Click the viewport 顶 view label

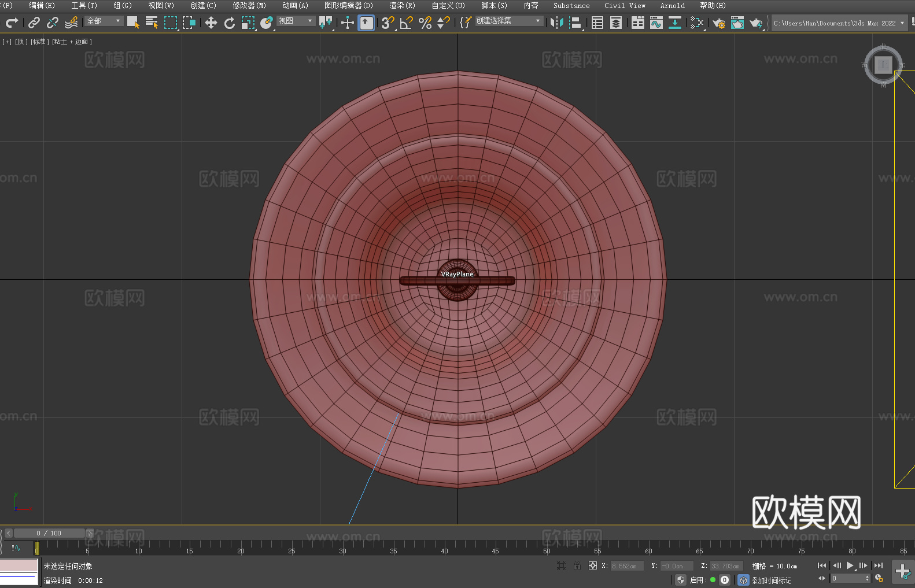[21, 42]
